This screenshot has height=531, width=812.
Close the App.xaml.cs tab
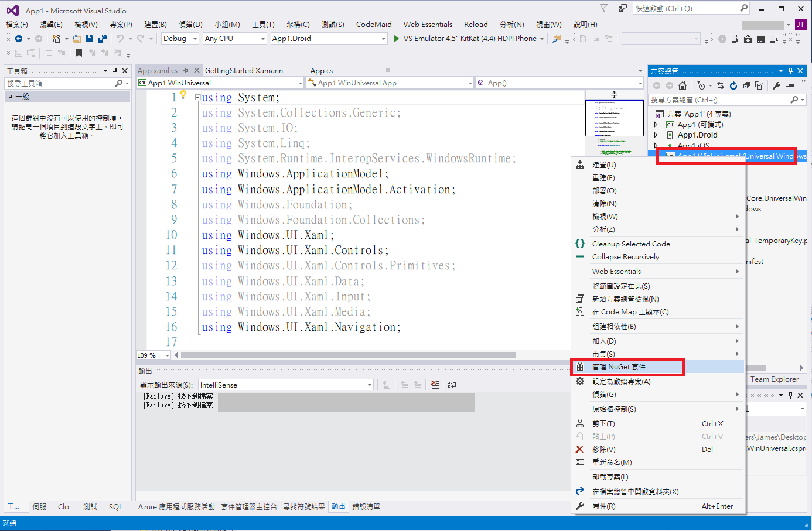coord(197,71)
